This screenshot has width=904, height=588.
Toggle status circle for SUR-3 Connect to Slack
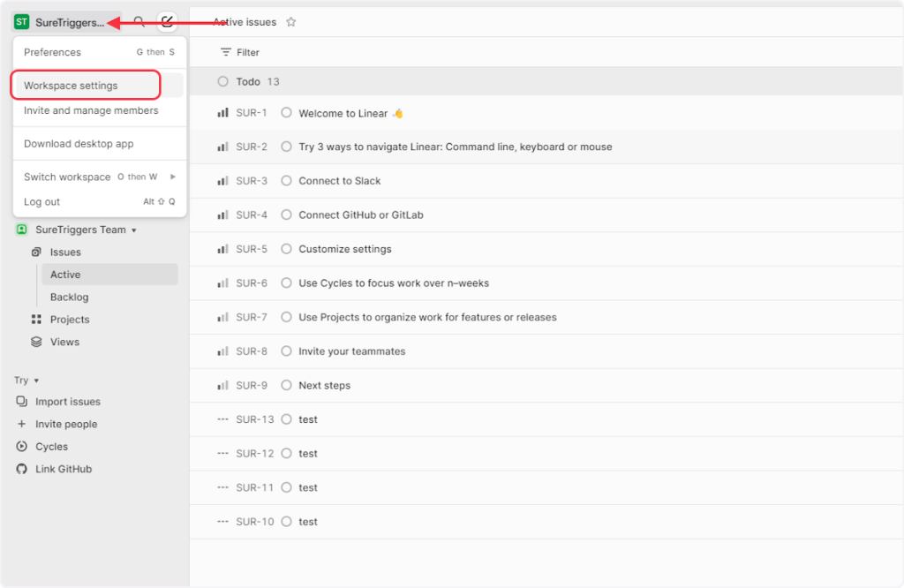(286, 181)
